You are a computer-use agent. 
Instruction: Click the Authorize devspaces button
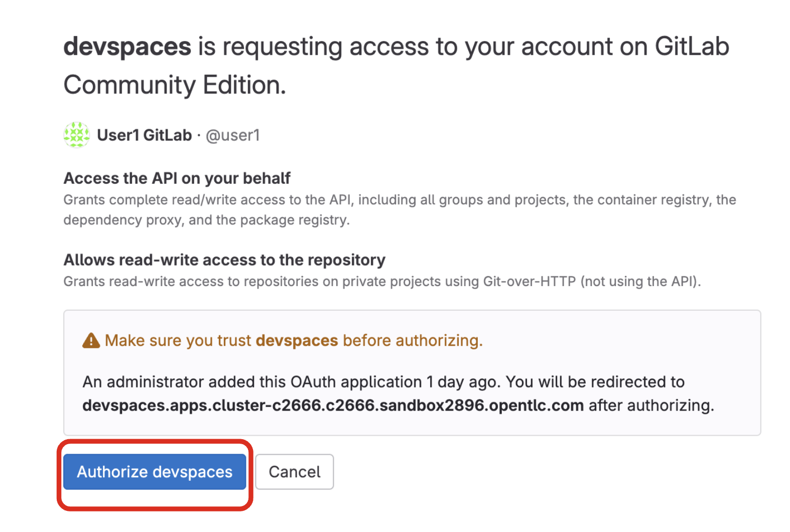[x=154, y=472]
